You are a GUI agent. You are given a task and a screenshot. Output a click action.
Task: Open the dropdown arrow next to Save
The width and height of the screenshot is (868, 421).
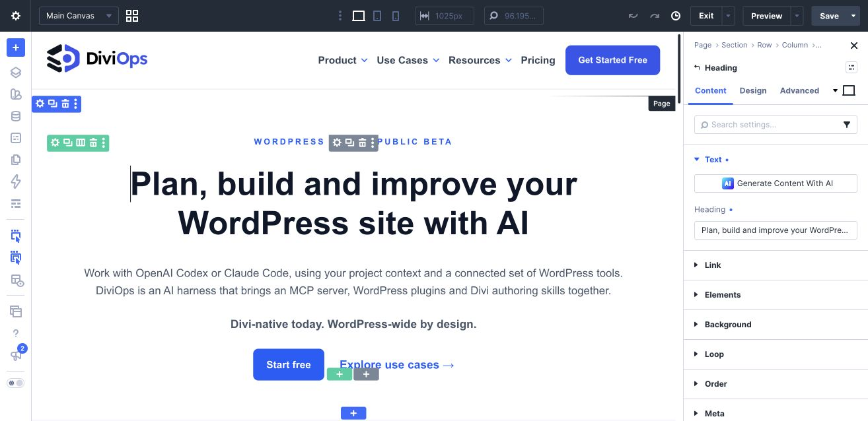[x=853, y=16]
